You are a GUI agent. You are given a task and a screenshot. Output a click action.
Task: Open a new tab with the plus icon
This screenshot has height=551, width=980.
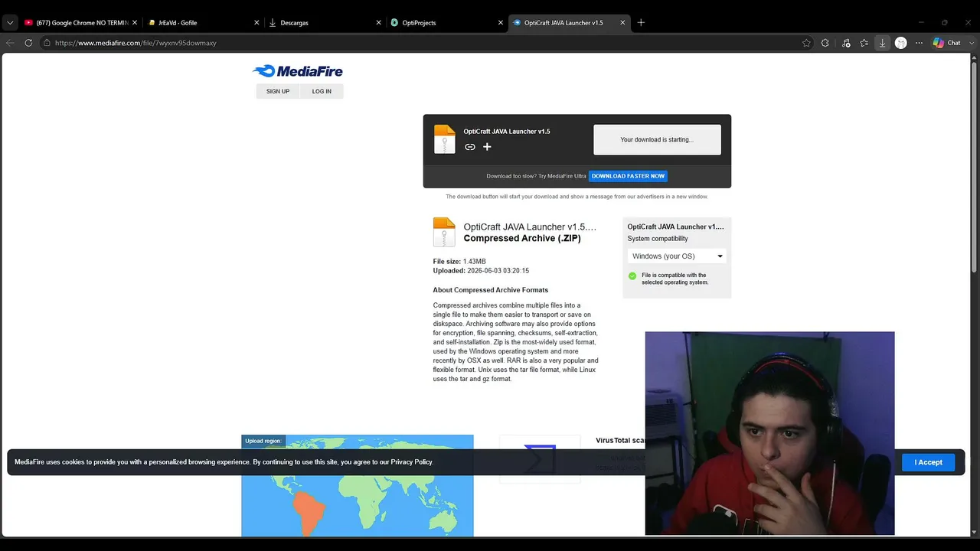(641, 23)
